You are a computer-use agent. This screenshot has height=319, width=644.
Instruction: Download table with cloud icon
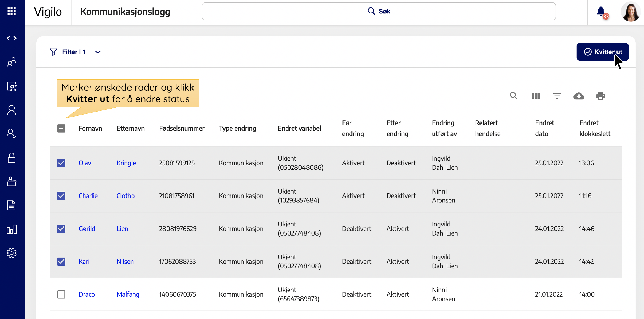[x=579, y=96]
